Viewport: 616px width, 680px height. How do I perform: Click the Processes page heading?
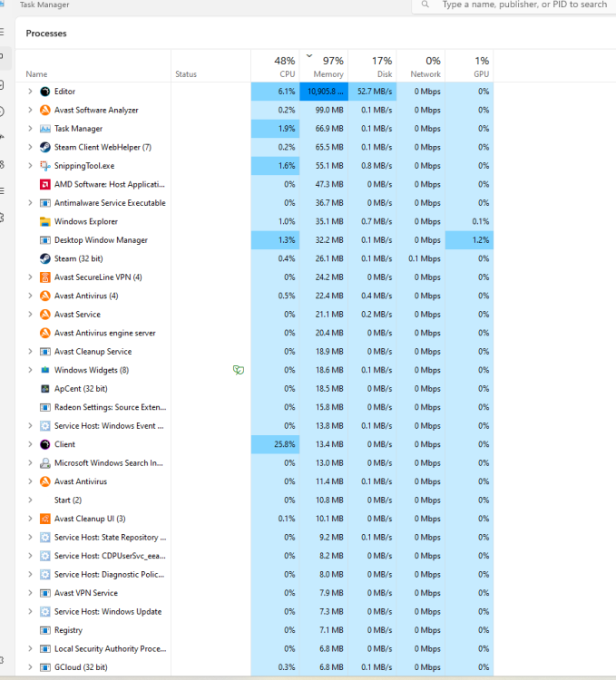[x=46, y=34]
